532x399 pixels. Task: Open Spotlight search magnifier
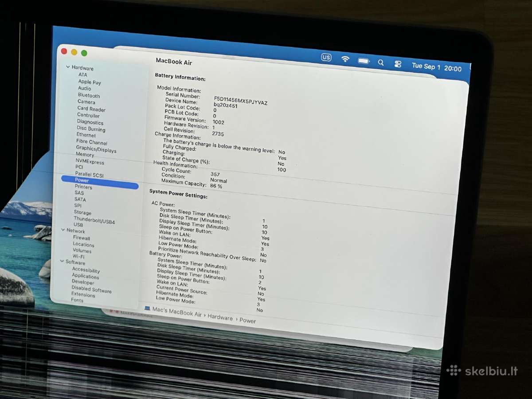[380, 63]
